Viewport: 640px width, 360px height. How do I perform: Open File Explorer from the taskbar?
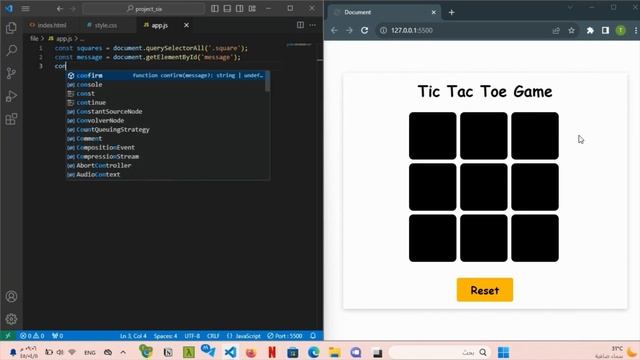(334, 352)
